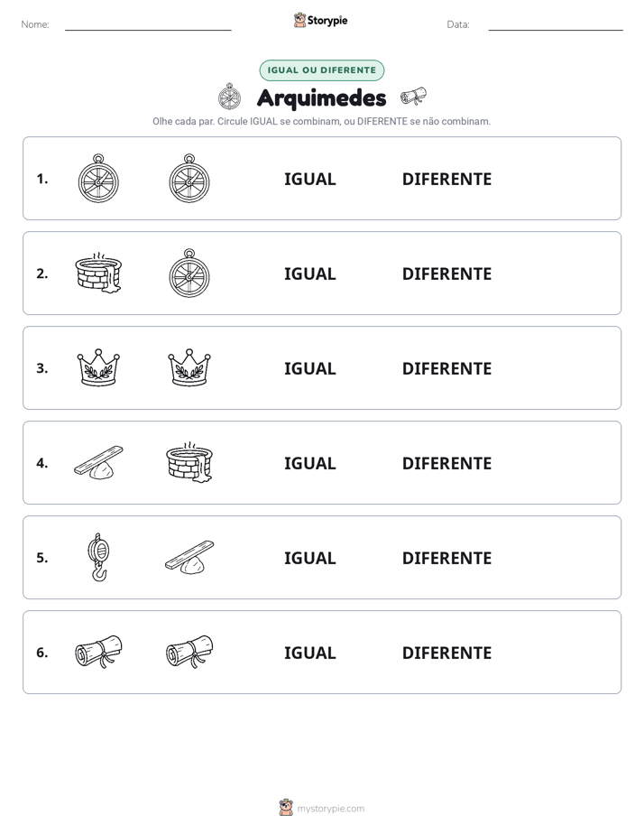
Task: Click the scroll icon next to Arquimedes title
Action: (413, 97)
